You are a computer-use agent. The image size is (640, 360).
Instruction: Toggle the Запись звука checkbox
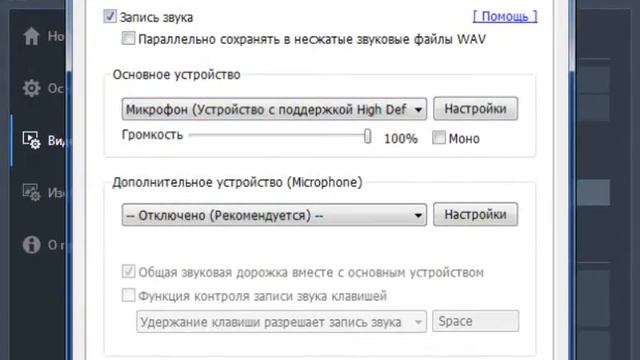click(110, 16)
